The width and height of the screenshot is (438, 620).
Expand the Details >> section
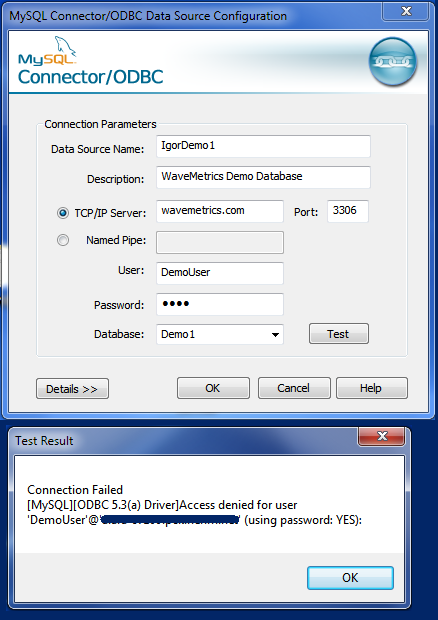click(72, 389)
